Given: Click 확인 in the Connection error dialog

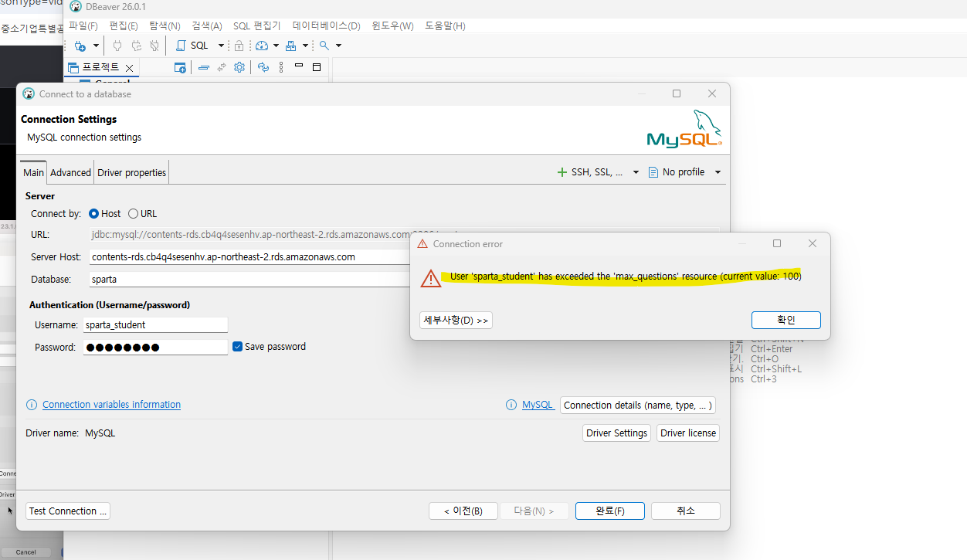Looking at the screenshot, I should 786,320.
